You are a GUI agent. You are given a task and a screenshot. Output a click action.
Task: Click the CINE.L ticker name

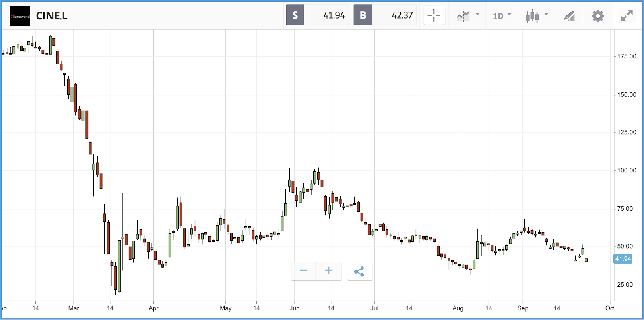point(52,16)
